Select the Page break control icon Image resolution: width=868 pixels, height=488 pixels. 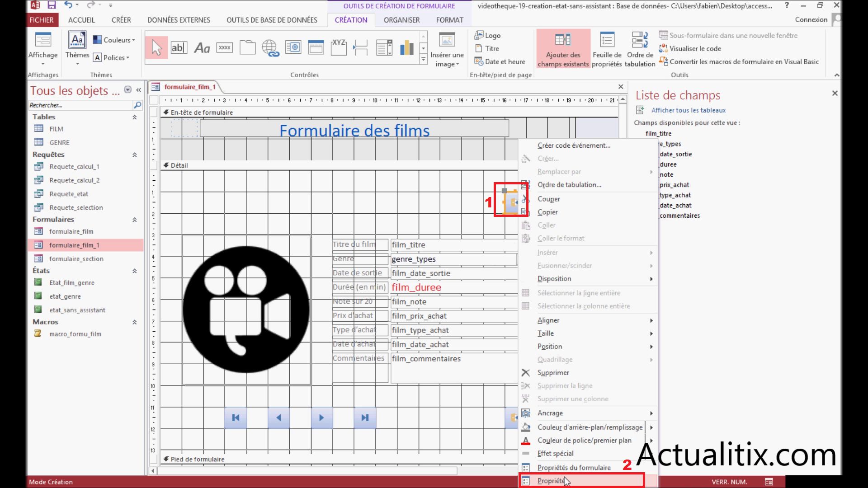click(361, 47)
